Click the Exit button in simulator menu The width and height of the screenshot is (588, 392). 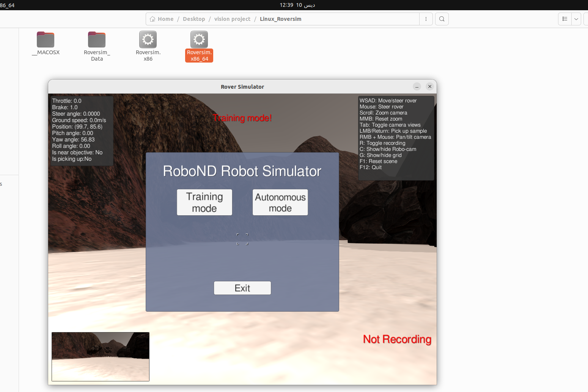pyautogui.click(x=242, y=288)
